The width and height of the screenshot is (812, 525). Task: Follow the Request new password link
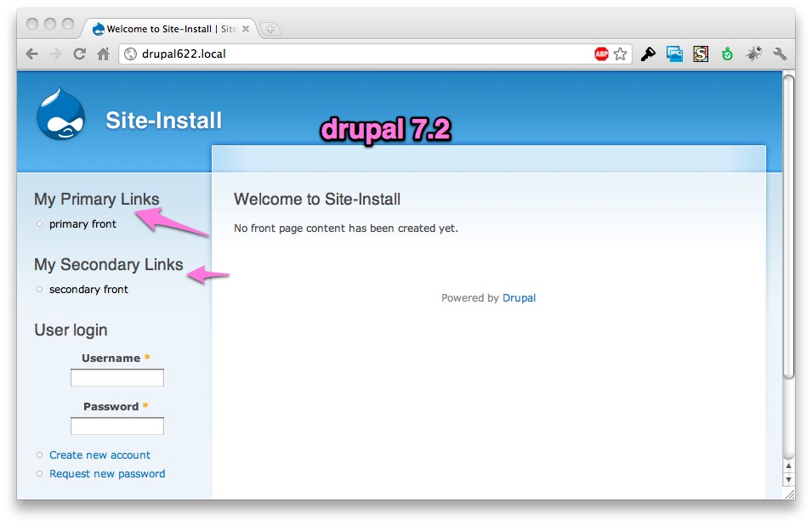107,474
